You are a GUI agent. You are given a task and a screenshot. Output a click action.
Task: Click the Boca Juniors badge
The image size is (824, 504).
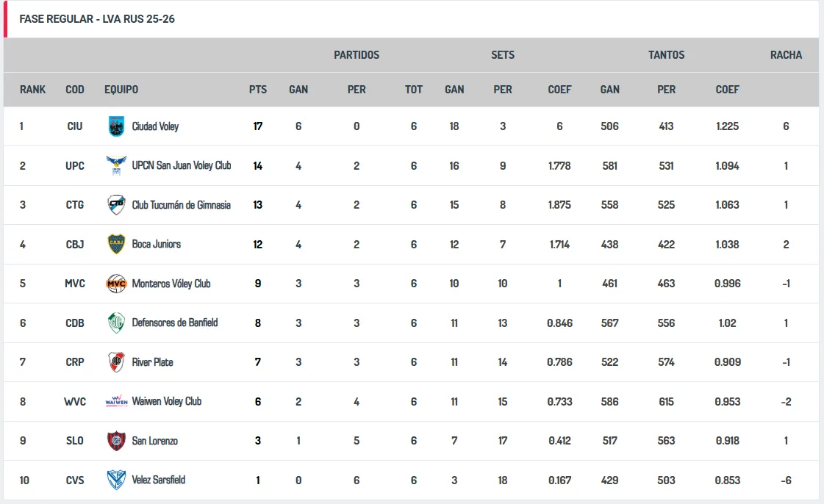[x=116, y=244]
